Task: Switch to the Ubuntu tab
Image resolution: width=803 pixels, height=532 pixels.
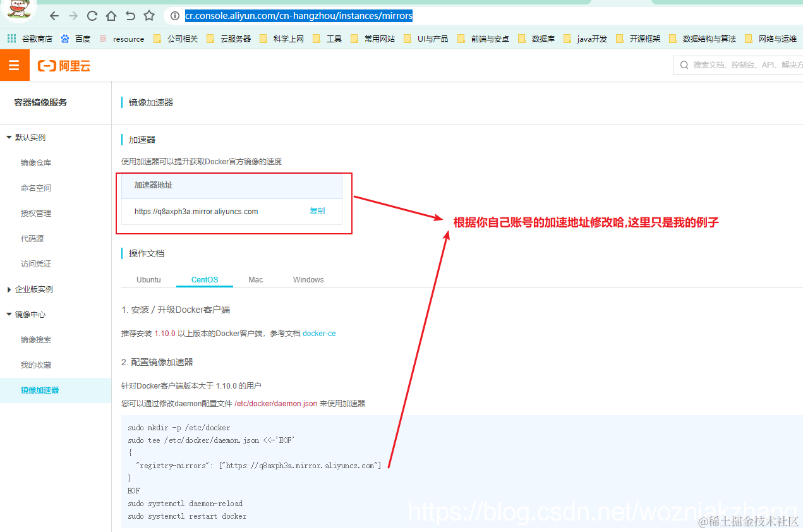Action: click(148, 279)
